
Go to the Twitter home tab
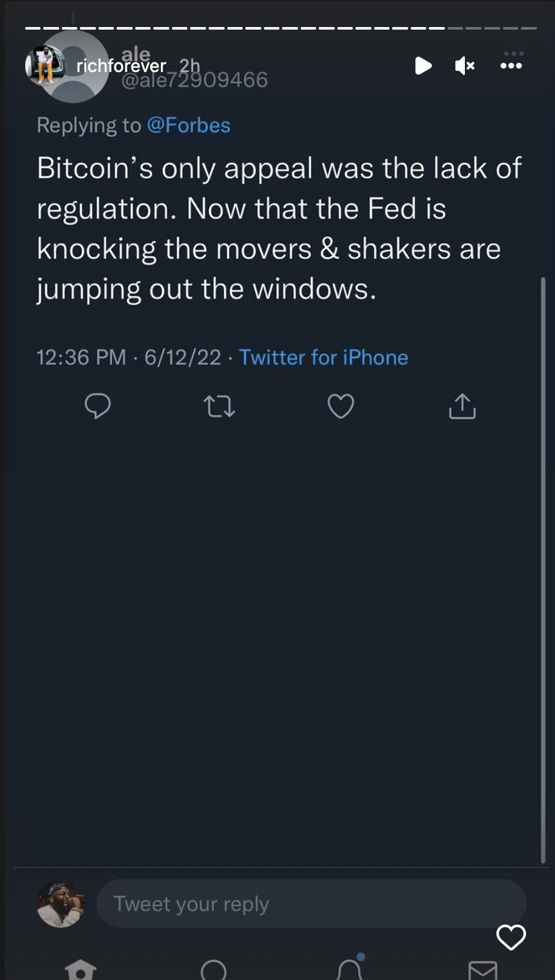click(x=80, y=970)
